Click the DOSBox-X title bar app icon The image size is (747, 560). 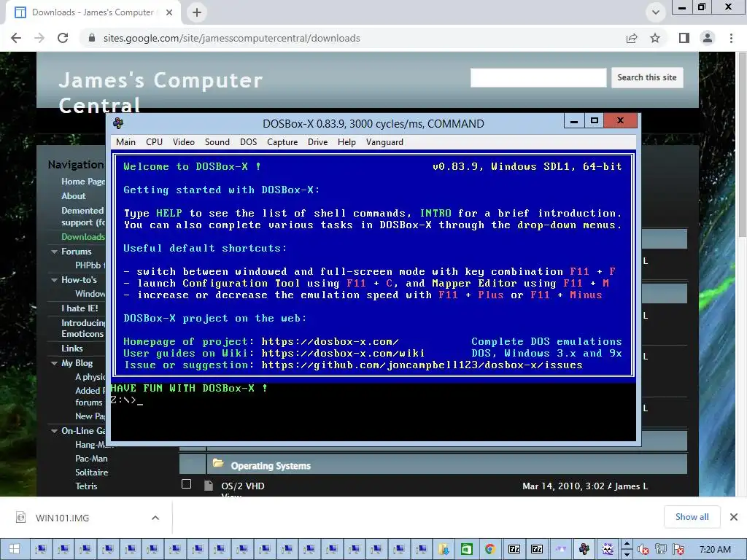click(118, 123)
